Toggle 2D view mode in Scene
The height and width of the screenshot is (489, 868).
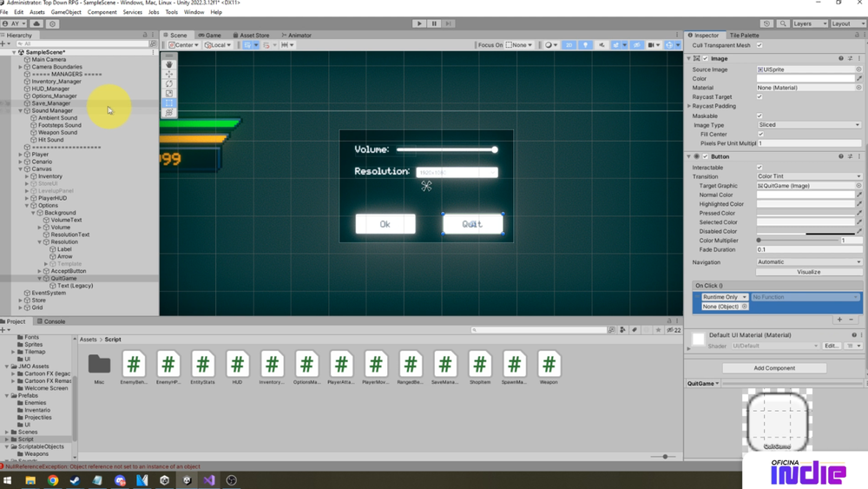pyautogui.click(x=569, y=45)
